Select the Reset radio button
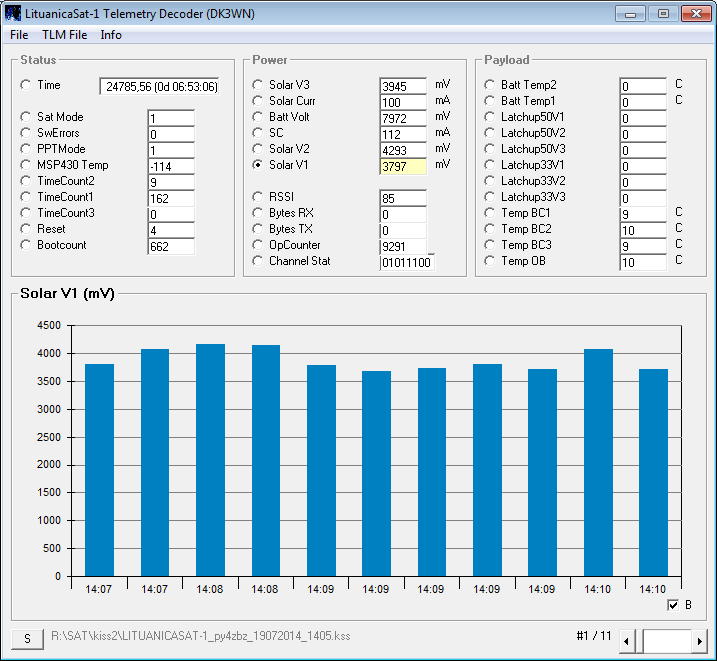Image resolution: width=717 pixels, height=661 pixels. point(26,229)
